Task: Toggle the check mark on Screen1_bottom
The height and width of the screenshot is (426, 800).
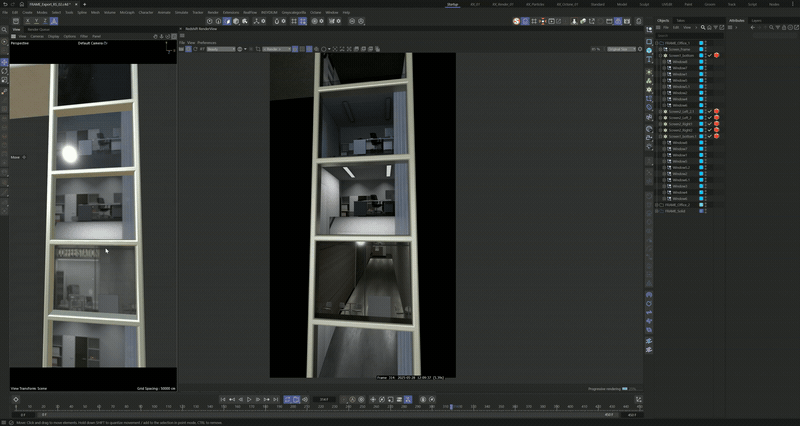Action: [x=710, y=55]
